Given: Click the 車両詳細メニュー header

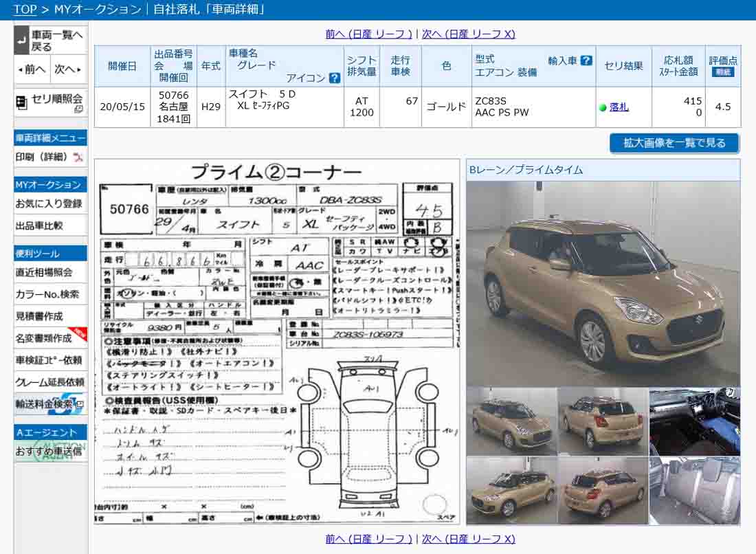Looking at the screenshot, I should [x=50, y=138].
